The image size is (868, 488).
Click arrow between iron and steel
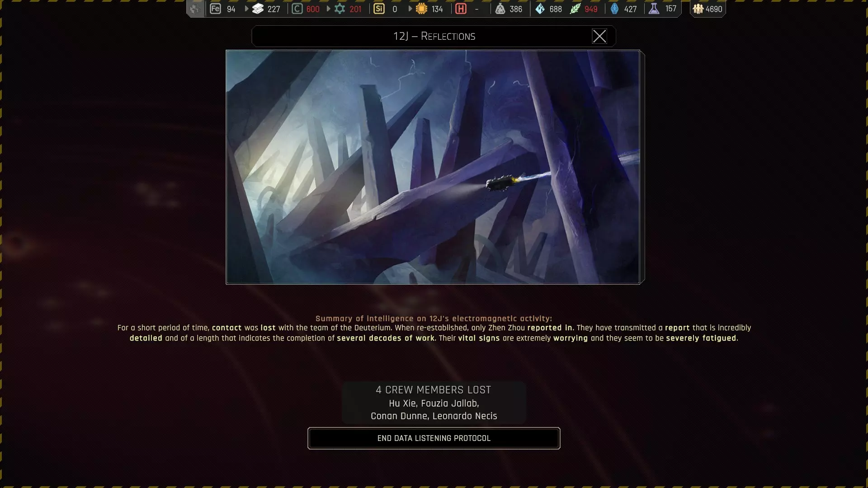coord(246,9)
